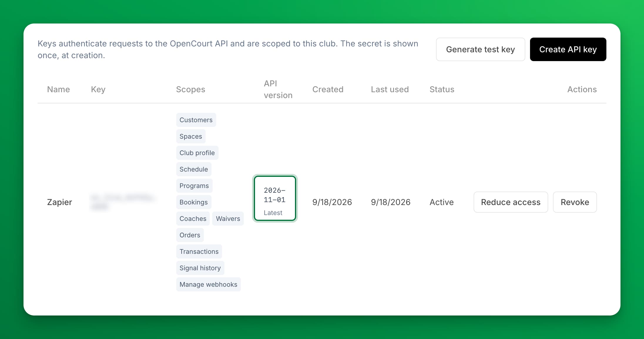
Task: Revoke the Zapier API key
Action: pyautogui.click(x=575, y=202)
